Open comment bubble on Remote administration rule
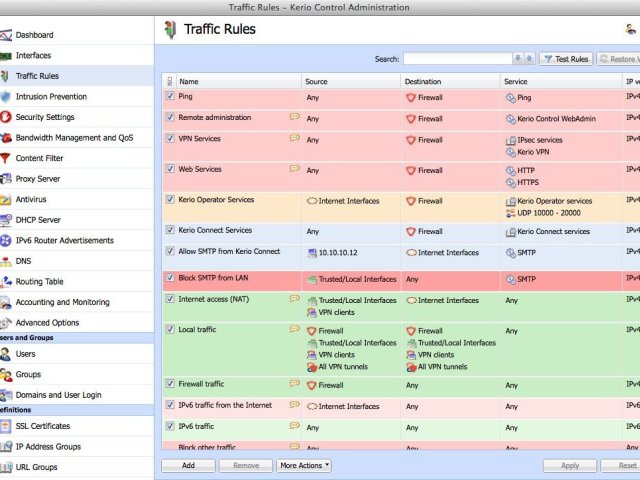The height and width of the screenshot is (480, 640). click(295, 117)
